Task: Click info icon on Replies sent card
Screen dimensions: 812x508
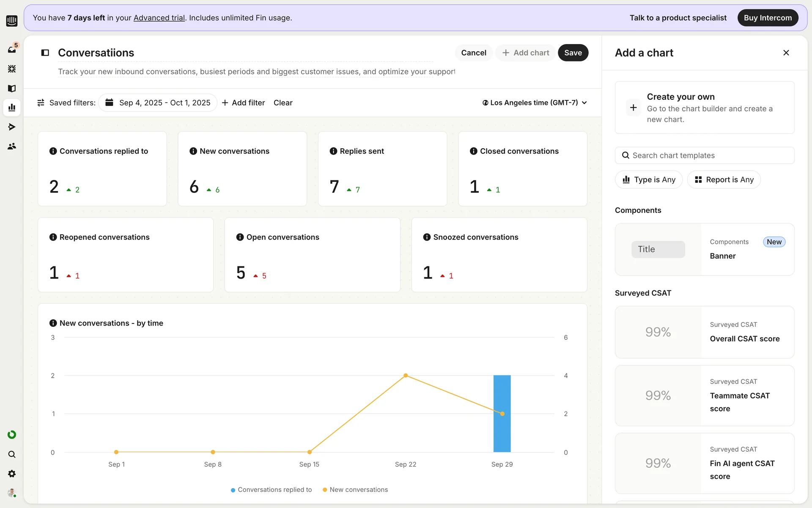Action: coord(333,151)
